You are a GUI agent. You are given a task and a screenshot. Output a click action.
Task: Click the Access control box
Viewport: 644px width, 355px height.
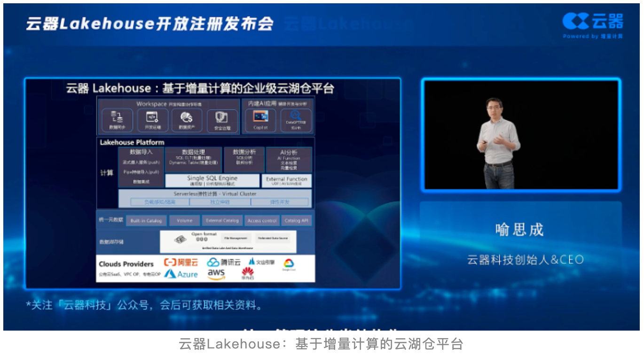click(262, 221)
